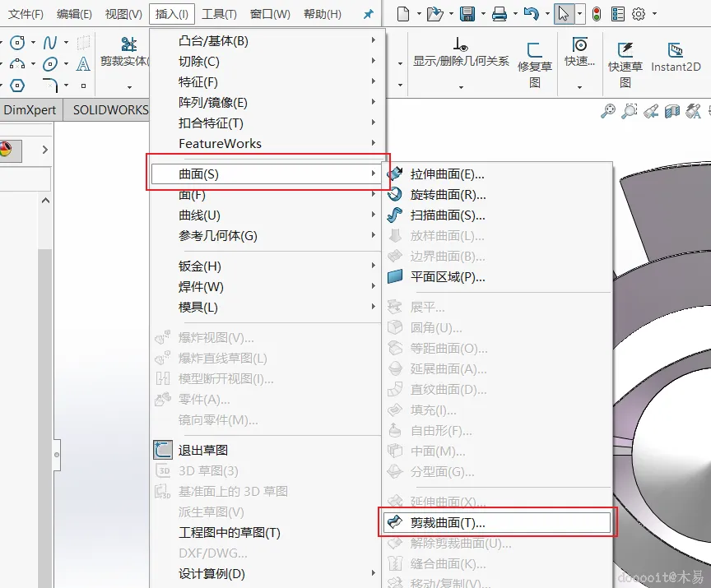Click the Save disk icon
The width and height of the screenshot is (711, 588).
467,14
